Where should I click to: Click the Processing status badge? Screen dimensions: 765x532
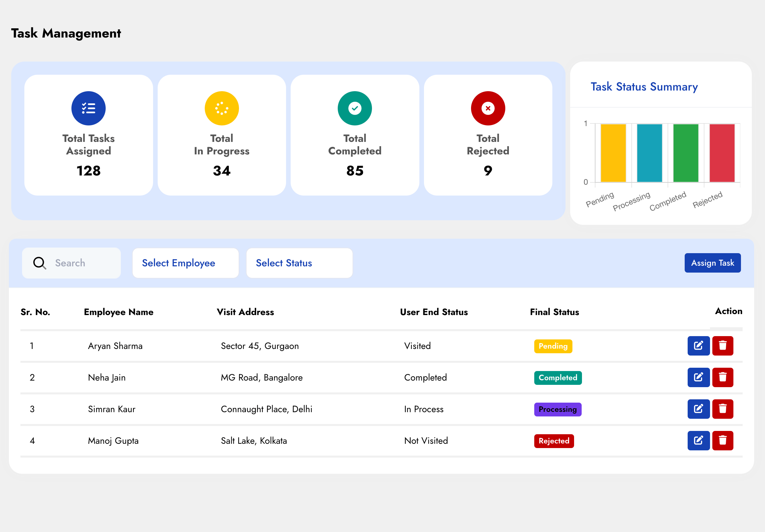pos(557,410)
